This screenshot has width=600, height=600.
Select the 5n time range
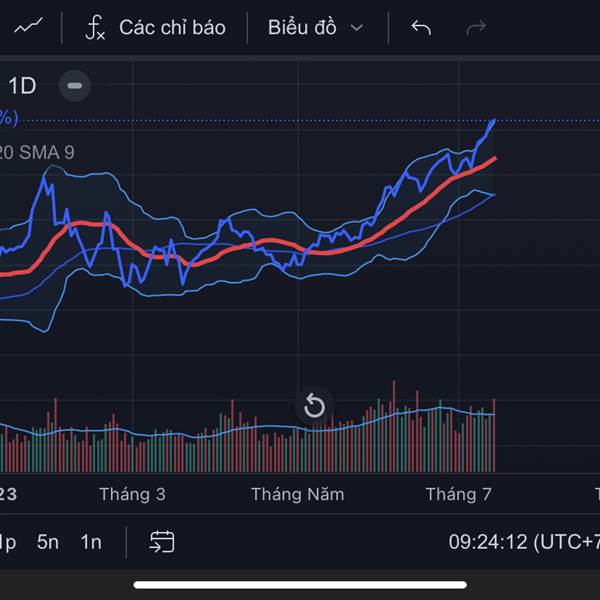[x=48, y=542]
